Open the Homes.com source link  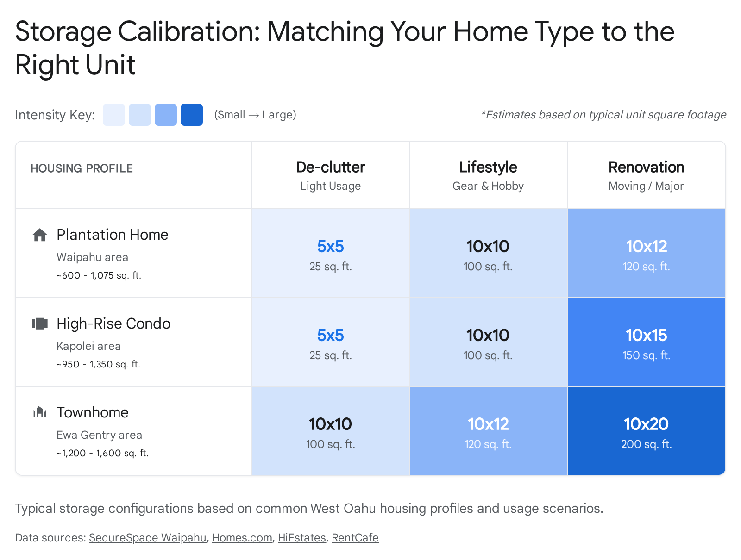coord(242,538)
